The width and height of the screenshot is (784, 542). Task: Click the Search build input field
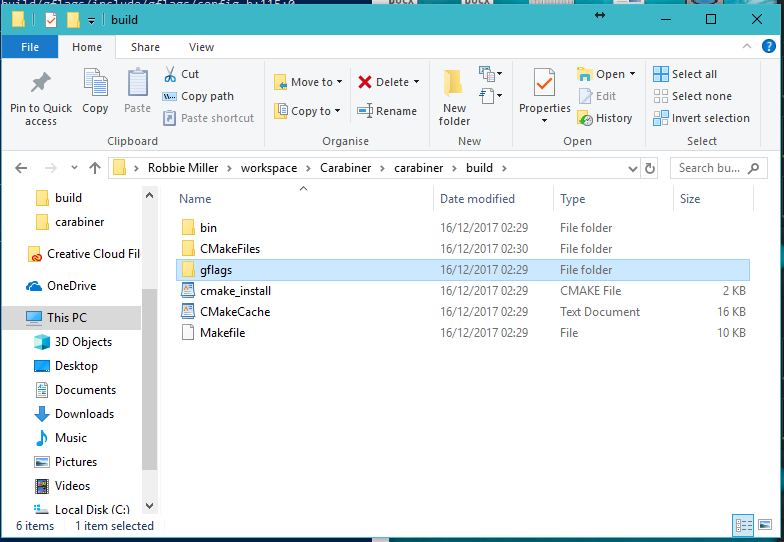(x=720, y=168)
